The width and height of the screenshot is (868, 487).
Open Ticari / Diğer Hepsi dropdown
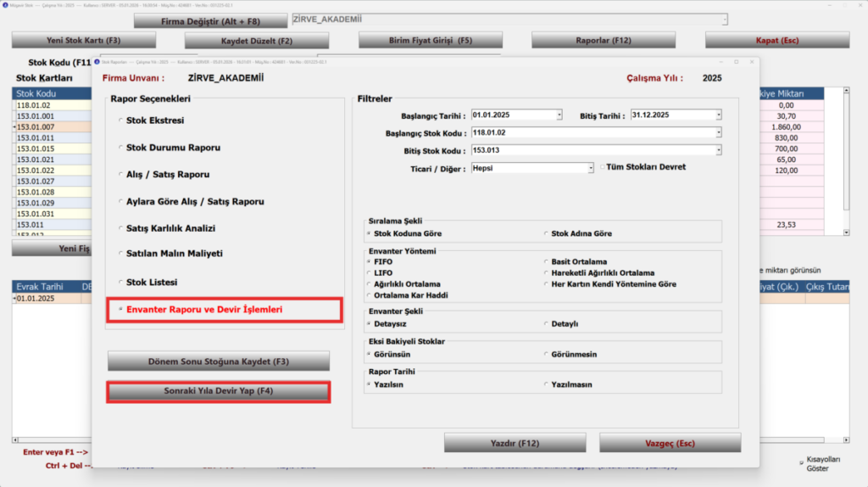tap(591, 168)
